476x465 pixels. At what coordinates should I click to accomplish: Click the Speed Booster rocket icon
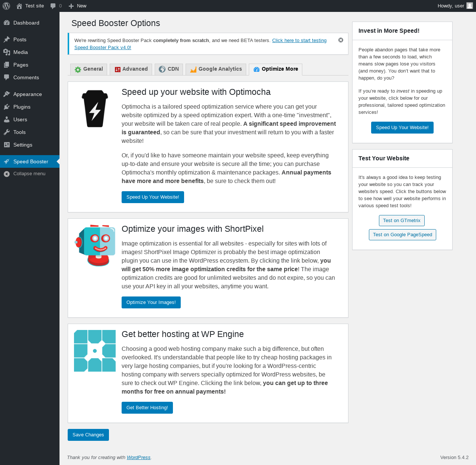click(7, 161)
